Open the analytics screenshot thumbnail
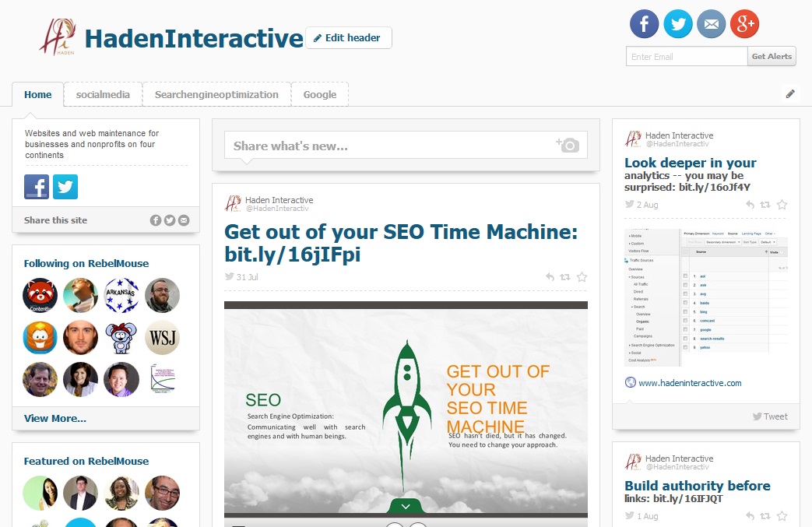The height and width of the screenshot is (527, 812). coord(706,297)
